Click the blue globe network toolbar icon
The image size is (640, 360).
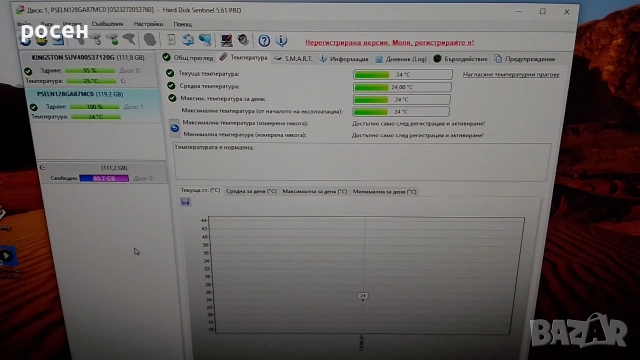[205, 40]
